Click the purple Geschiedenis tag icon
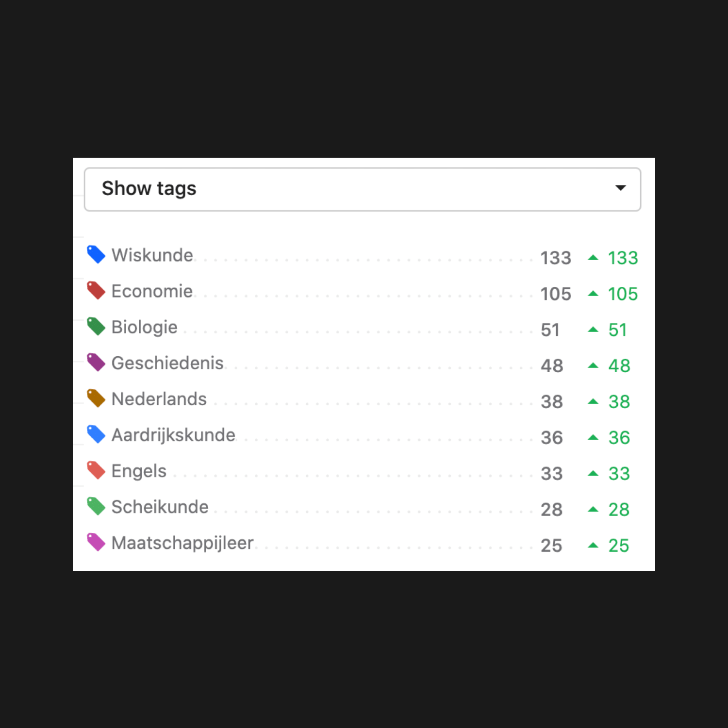The image size is (728, 728). click(96, 363)
